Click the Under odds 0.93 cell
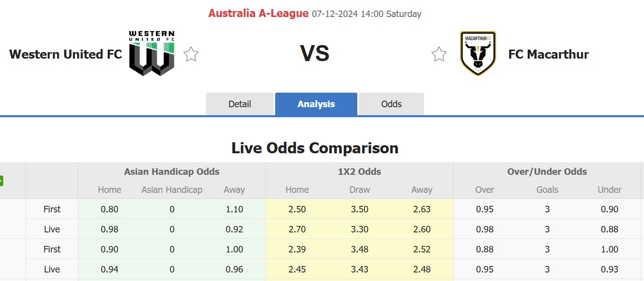Screen dimensions: 644x281 pyautogui.click(x=610, y=269)
